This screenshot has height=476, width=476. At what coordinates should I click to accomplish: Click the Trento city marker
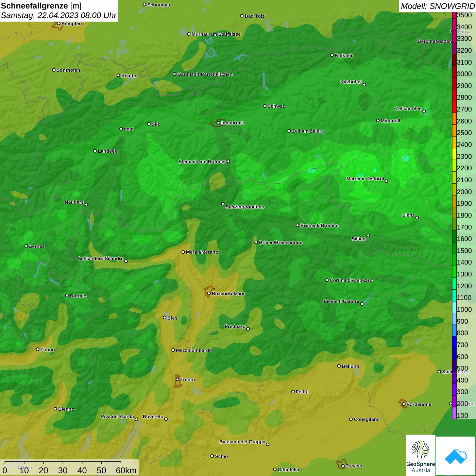[177, 379]
